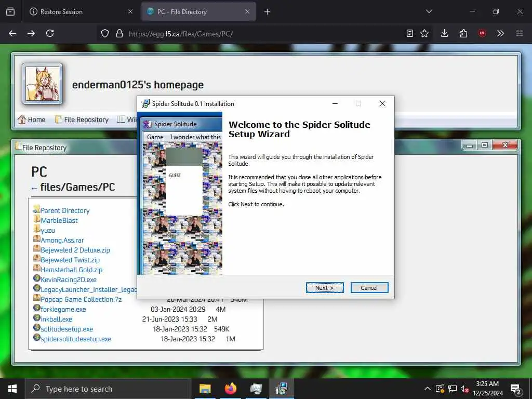532x399 pixels.
Task: Close the Restore Session tab
Action: 130,11
